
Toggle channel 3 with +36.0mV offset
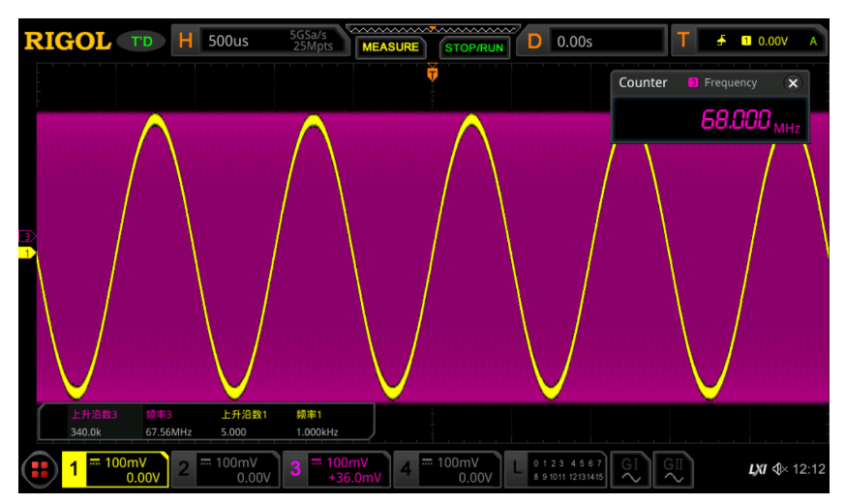click(336, 469)
